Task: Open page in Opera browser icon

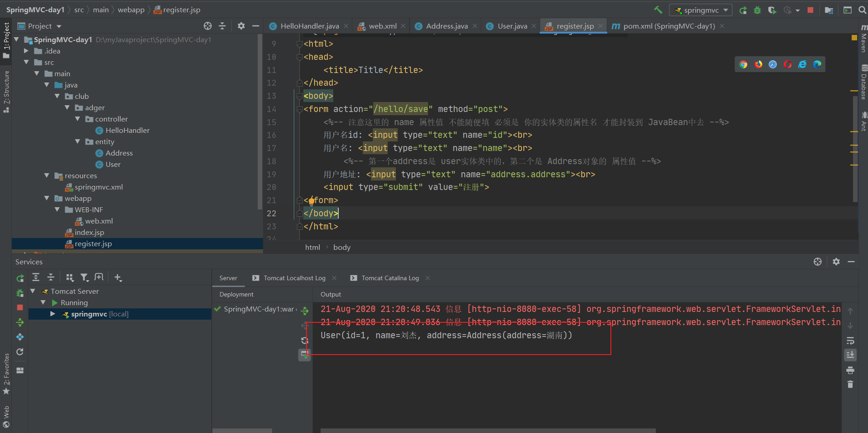Action: pos(788,64)
